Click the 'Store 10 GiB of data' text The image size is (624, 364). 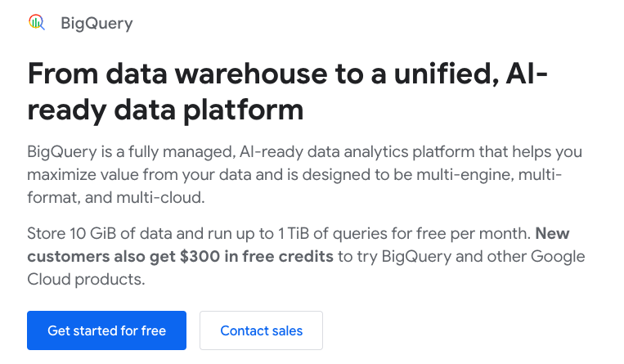96,233
